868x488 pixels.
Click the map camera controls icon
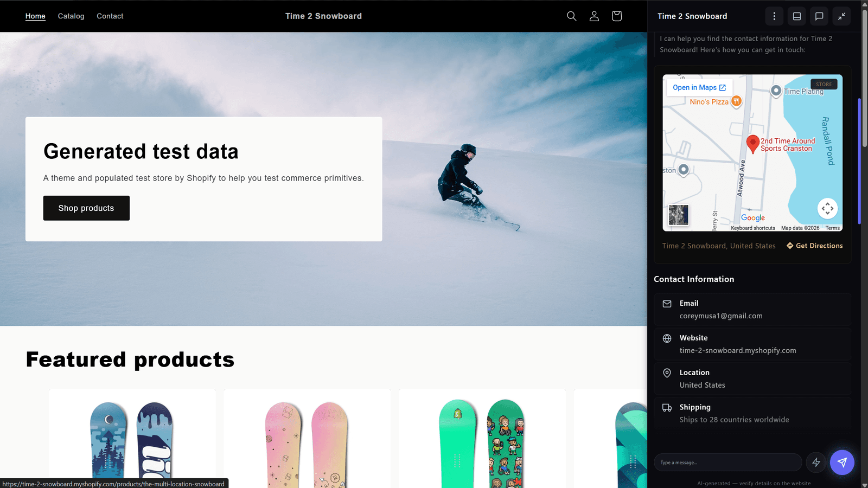[827, 208]
